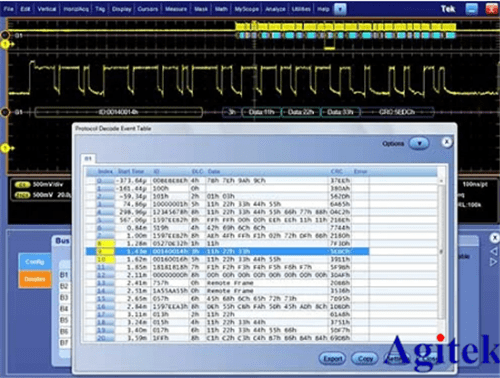
Task: Click the ID column header
Action: [156, 172]
